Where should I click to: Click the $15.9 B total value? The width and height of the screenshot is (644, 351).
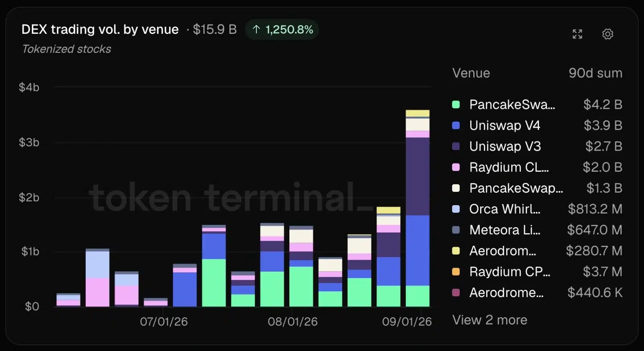click(x=215, y=29)
